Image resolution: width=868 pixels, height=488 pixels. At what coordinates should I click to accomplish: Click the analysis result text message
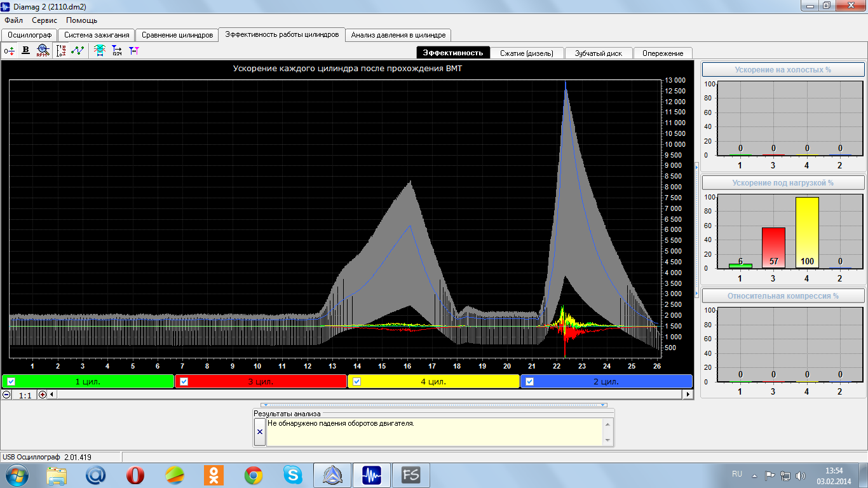(341, 423)
